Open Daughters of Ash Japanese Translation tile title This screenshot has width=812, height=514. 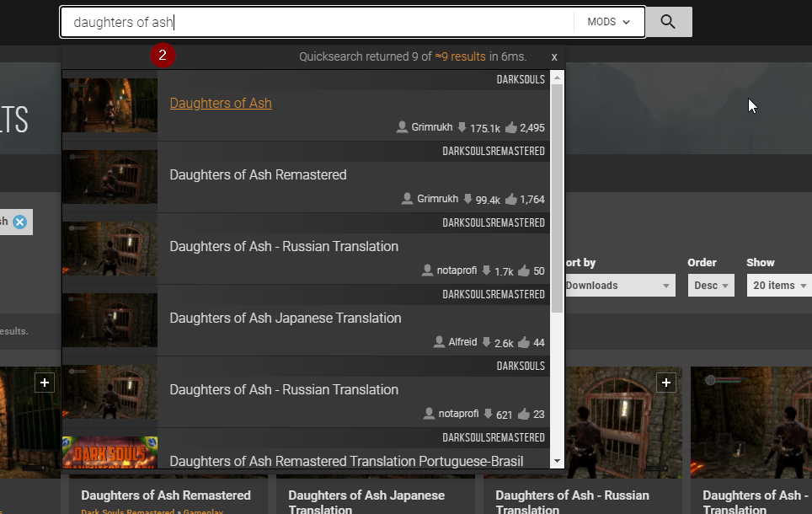[x=366, y=501]
